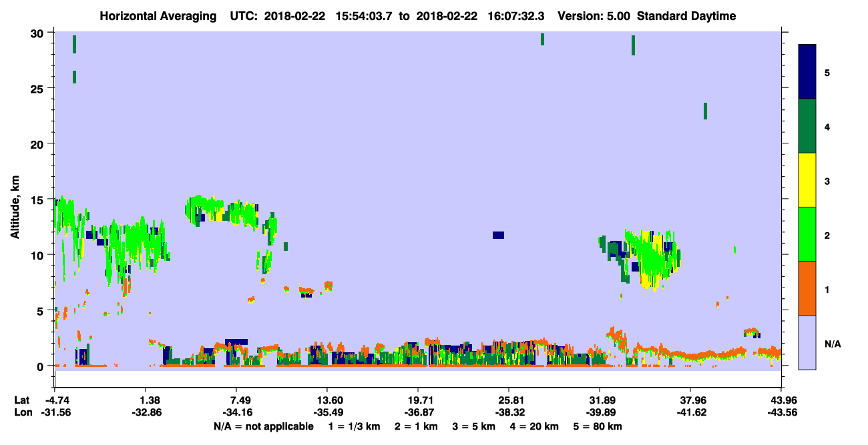The image size is (868, 445).
Task: Click the colorbar label 'N/A'
Action: [x=833, y=344]
